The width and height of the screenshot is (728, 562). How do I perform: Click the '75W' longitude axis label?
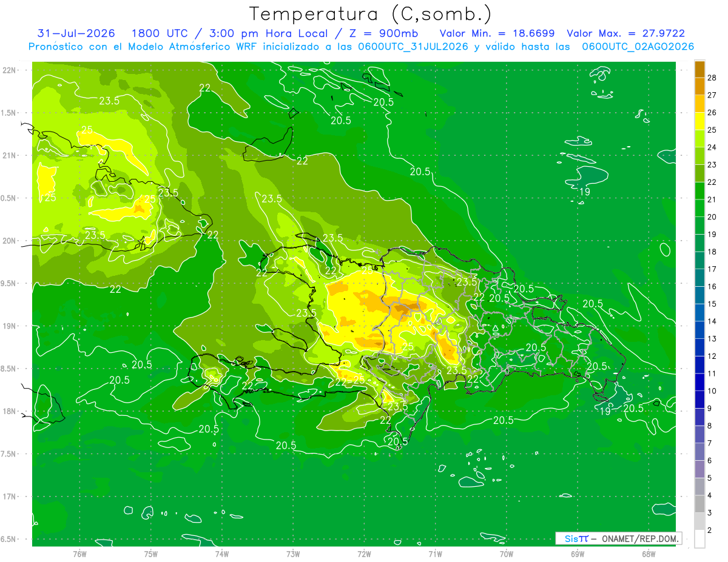[x=151, y=554]
